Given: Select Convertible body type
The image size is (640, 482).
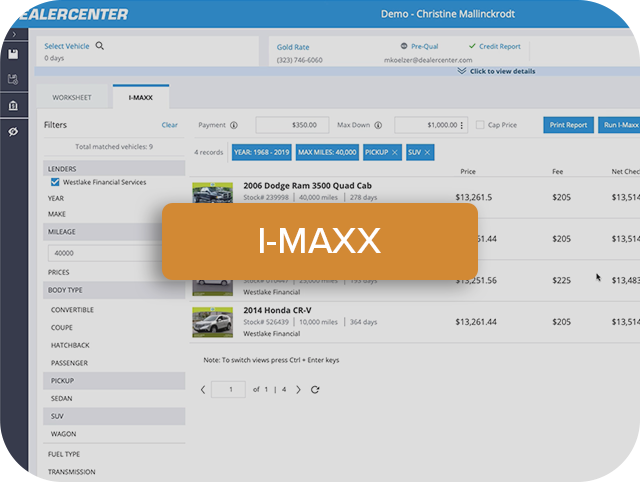Looking at the screenshot, I should tap(72, 310).
